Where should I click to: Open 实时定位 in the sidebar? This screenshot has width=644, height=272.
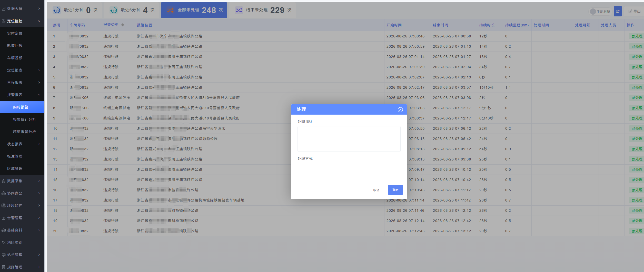click(22, 33)
